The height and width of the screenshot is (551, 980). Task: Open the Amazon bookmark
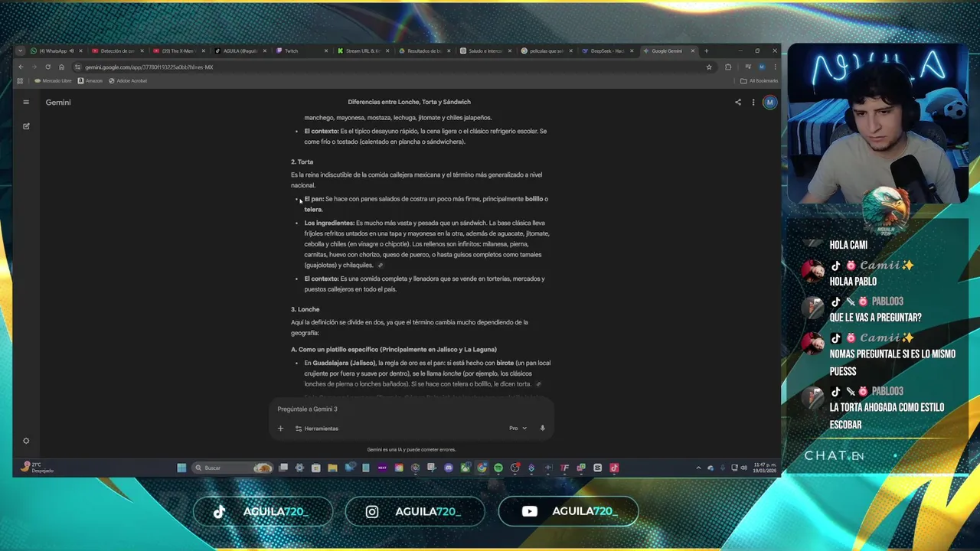tap(90, 80)
